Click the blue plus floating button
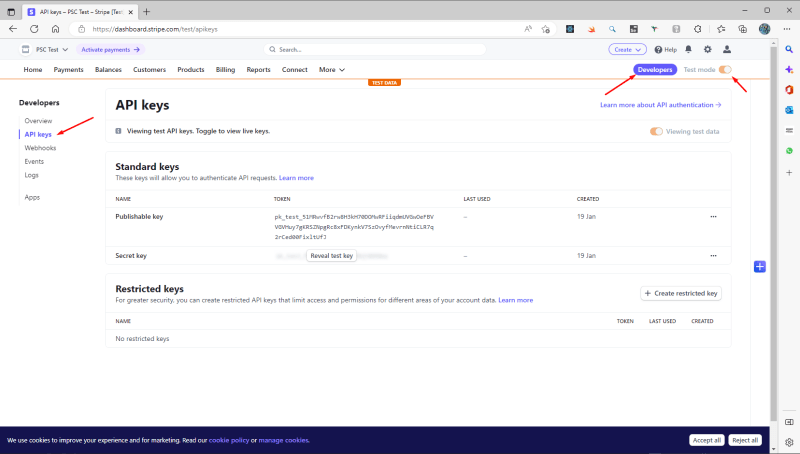The height and width of the screenshot is (454, 800). coord(760,266)
